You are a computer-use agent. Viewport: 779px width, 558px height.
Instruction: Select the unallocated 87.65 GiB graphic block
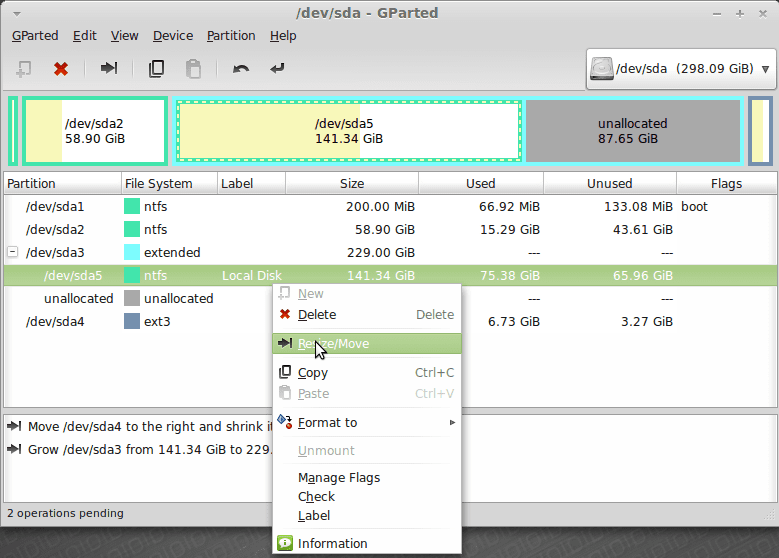632,131
